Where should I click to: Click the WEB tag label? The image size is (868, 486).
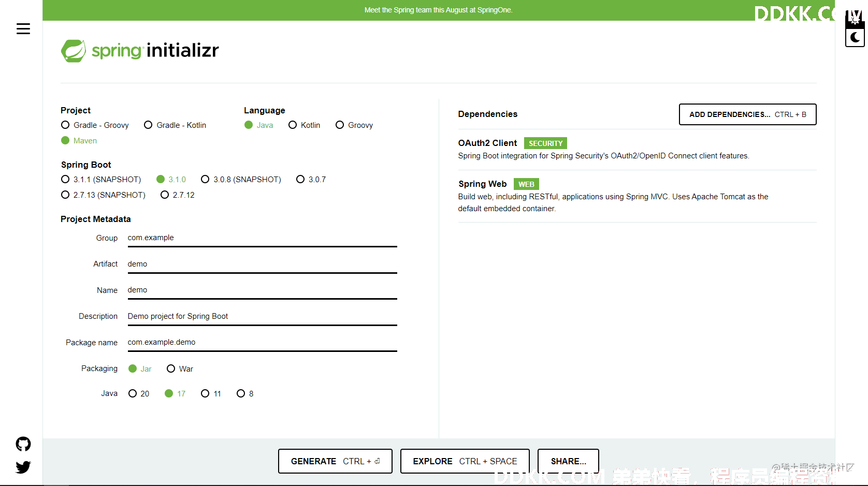tap(526, 184)
